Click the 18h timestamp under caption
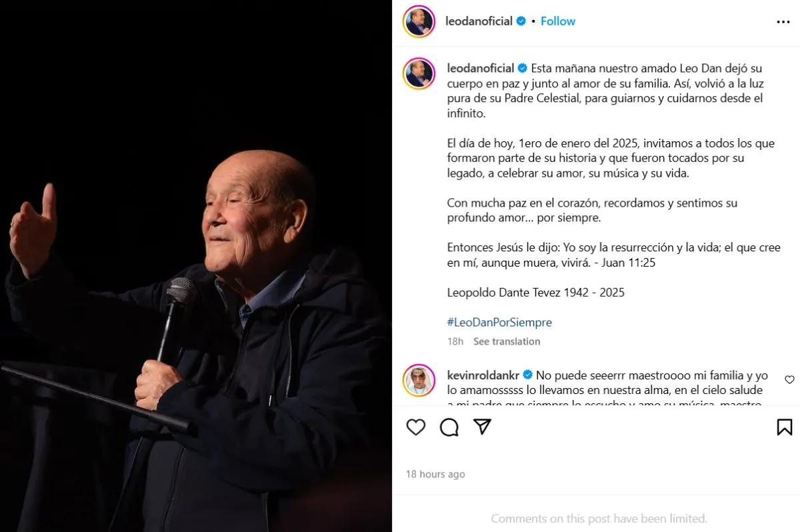Image resolution: width=800 pixels, height=532 pixels. [455, 341]
